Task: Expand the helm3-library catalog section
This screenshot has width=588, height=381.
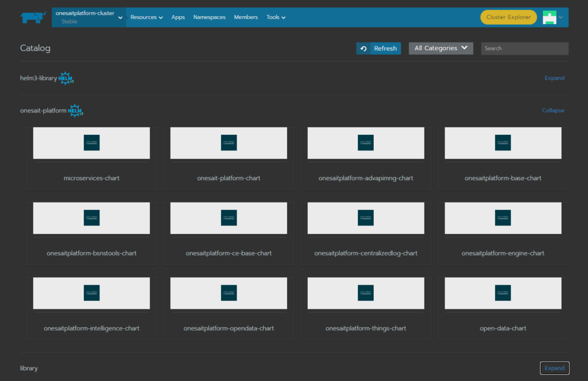Action: pyautogui.click(x=554, y=78)
